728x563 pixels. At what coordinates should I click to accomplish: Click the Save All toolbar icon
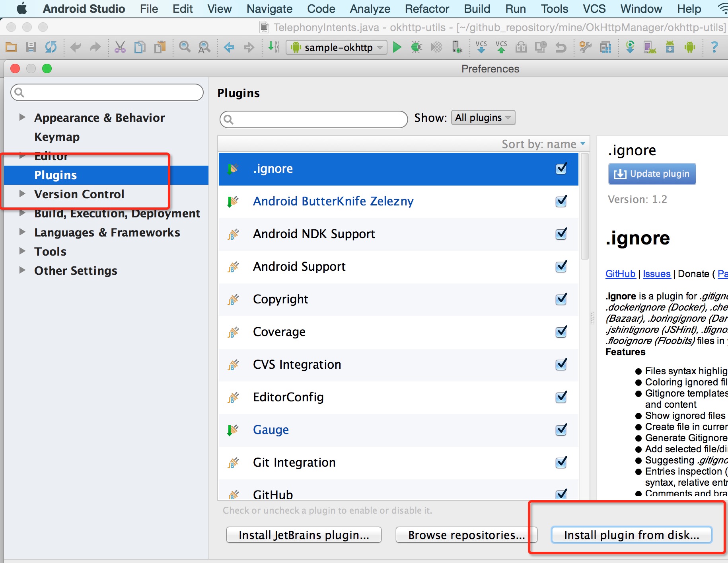coord(31,47)
